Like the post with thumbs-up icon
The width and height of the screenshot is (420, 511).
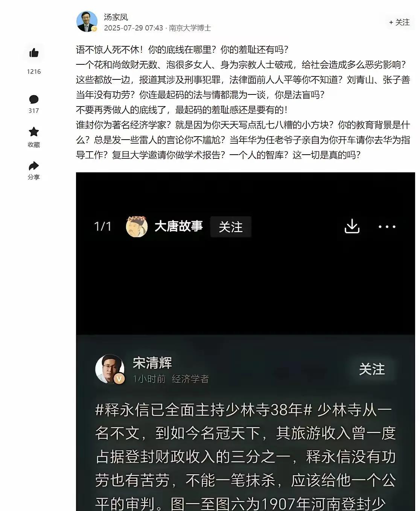point(34,53)
